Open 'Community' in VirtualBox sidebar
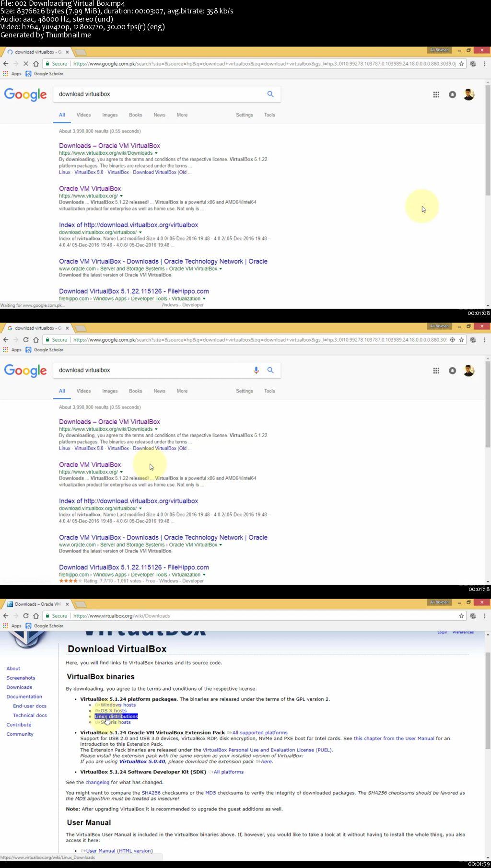 (x=20, y=734)
